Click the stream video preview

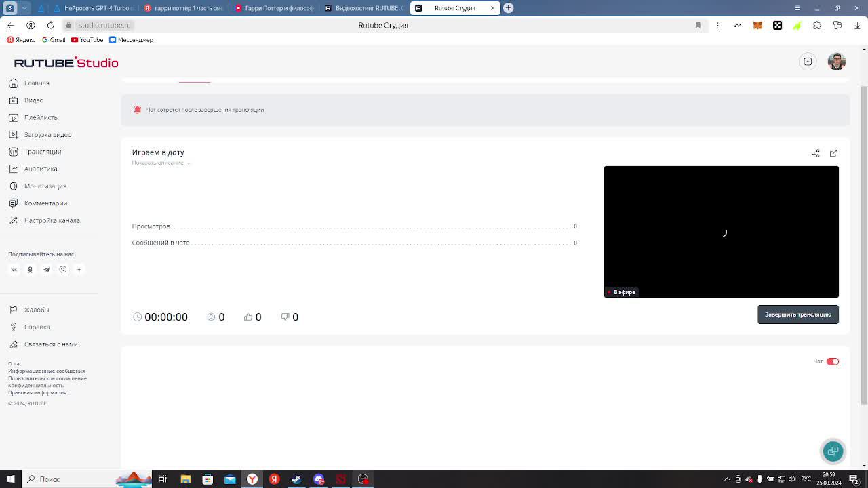(x=722, y=232)
